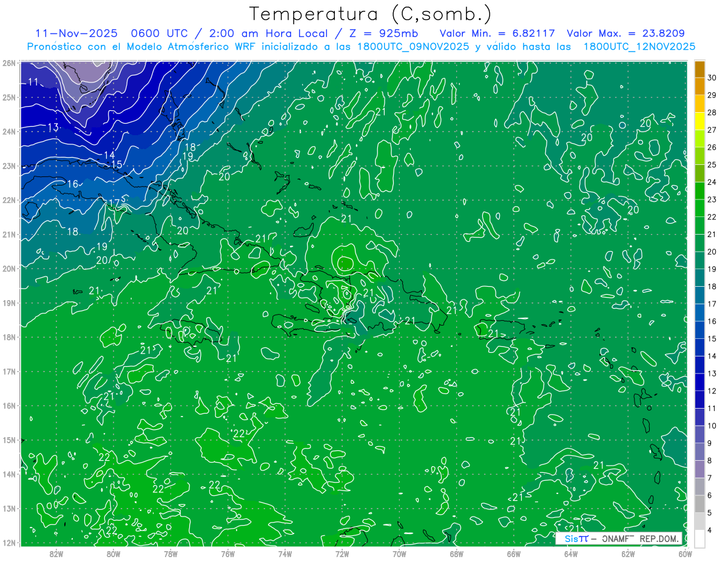Image resolution: width=728 pixels, height=562 pixels.
Task: Click the 17 contour label on the map
Action: point(115,202)
